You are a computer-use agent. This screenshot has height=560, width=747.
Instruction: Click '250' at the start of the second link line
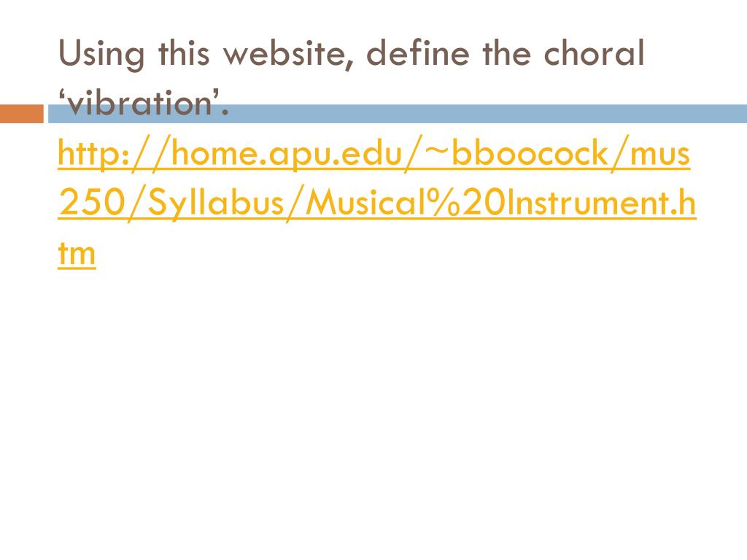coord(91,203)
